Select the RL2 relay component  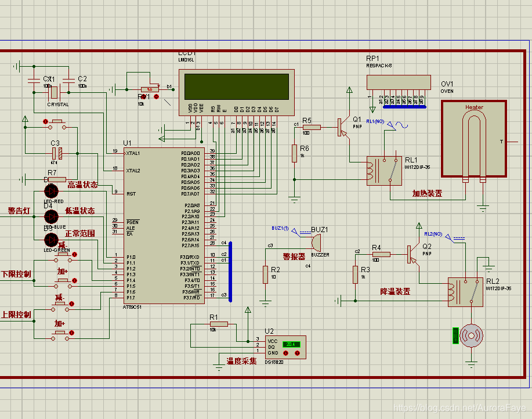465,292
